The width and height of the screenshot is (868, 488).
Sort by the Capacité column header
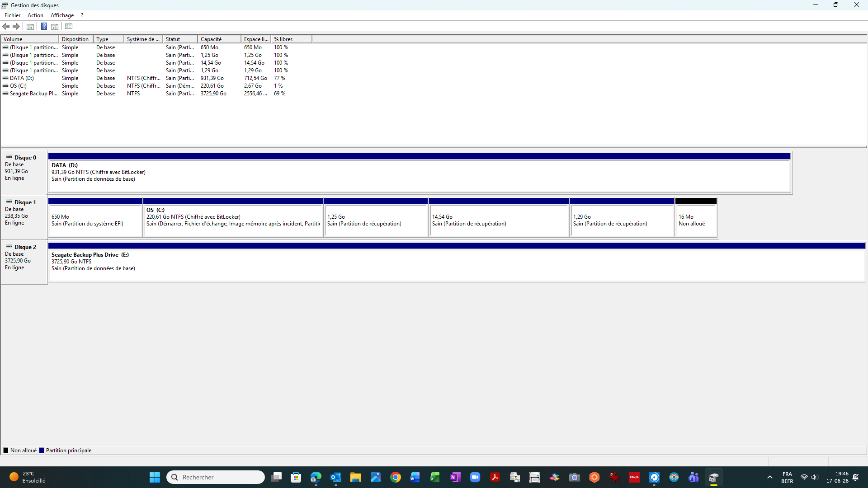219,39
